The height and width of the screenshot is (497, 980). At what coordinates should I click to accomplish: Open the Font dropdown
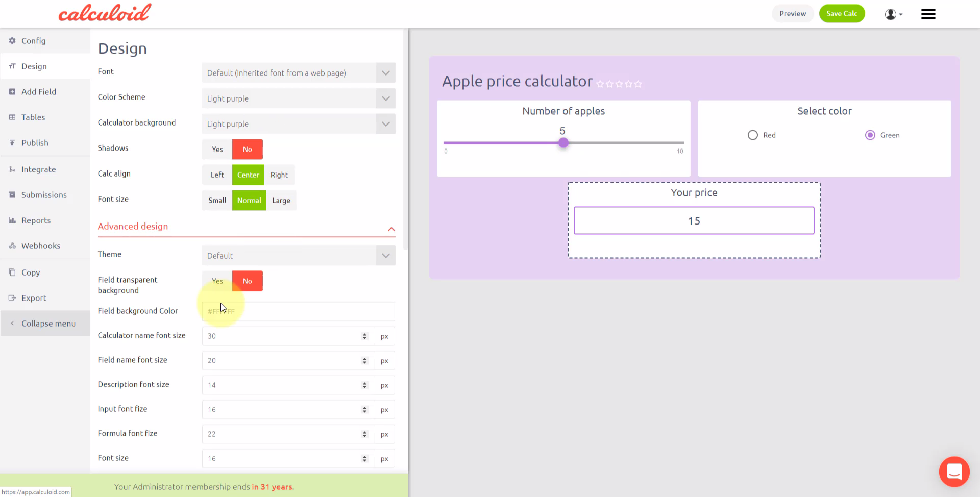298,72
